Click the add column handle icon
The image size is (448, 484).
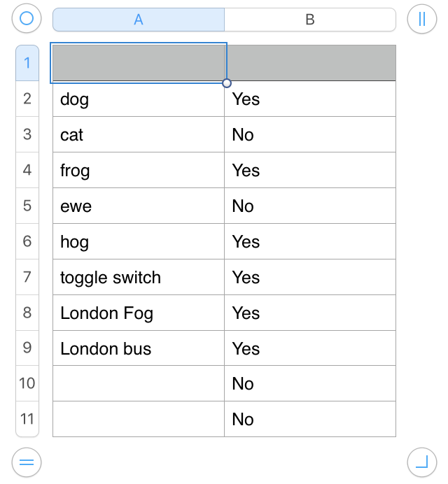421,19
